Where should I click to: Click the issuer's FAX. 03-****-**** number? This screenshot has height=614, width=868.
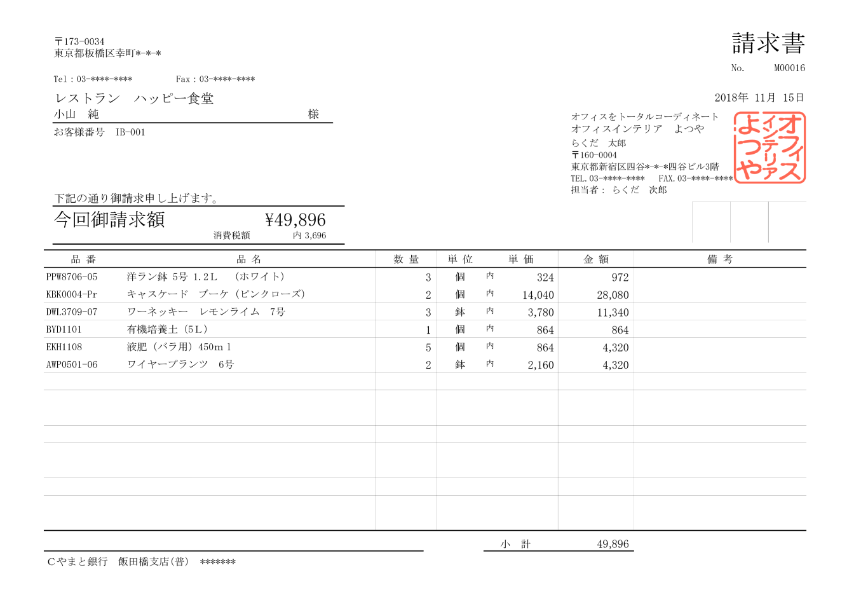[x=696, y=179]
